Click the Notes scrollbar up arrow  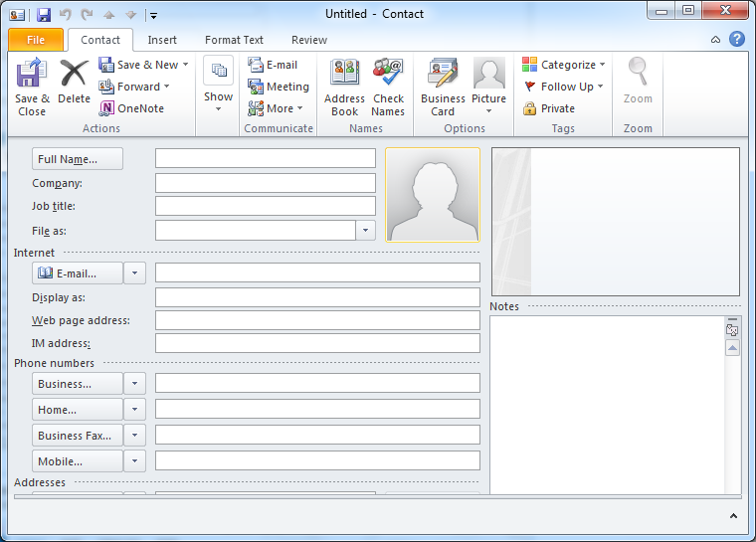(x=732, y=348)
